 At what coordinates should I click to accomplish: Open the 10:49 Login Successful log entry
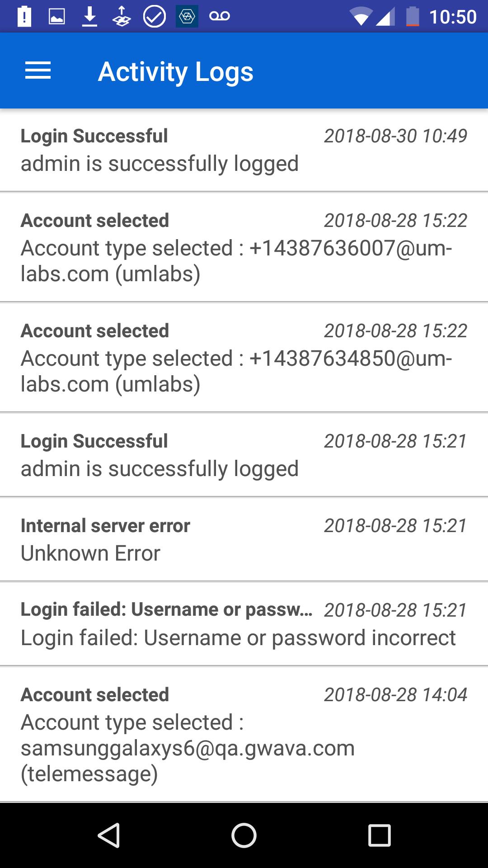pyautogui.click(x=244, y=150)
